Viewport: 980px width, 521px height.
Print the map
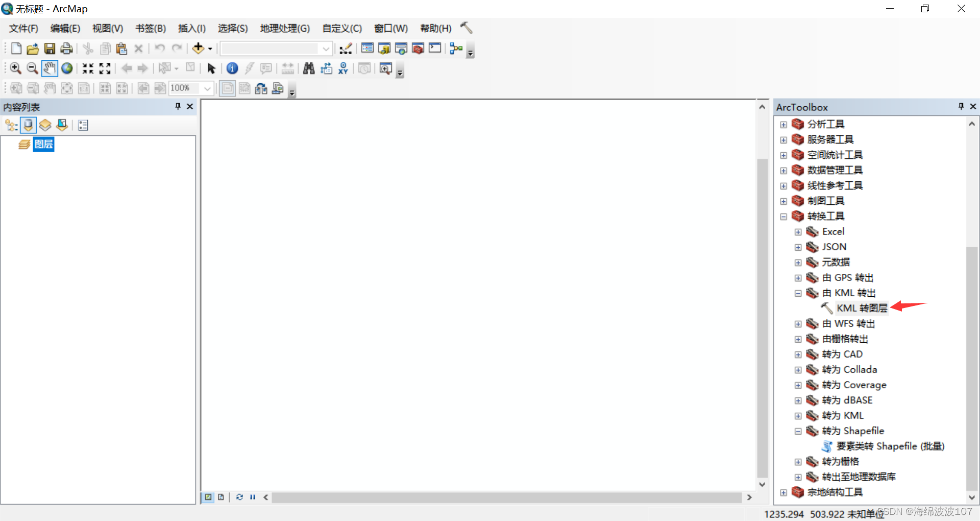[66, 49]
